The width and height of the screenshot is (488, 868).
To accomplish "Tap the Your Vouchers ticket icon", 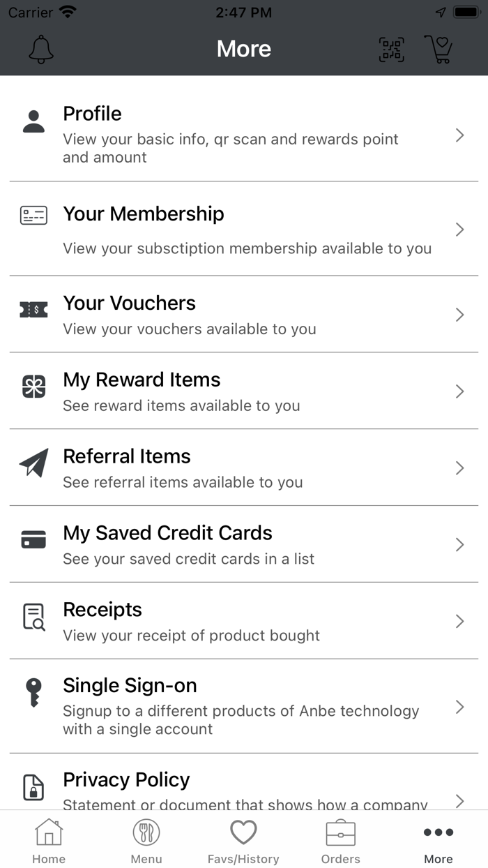I will 33,310.
